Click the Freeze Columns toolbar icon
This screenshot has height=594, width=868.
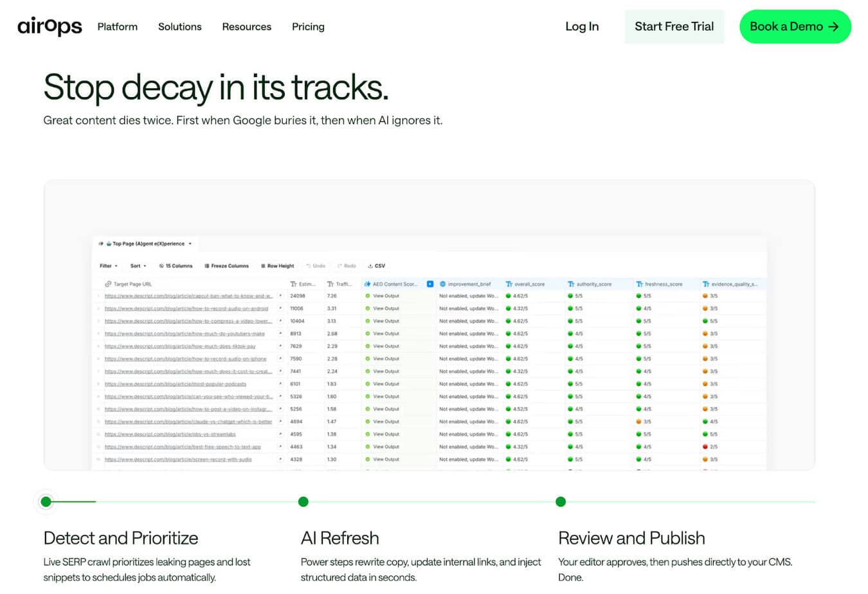(206, 265)
